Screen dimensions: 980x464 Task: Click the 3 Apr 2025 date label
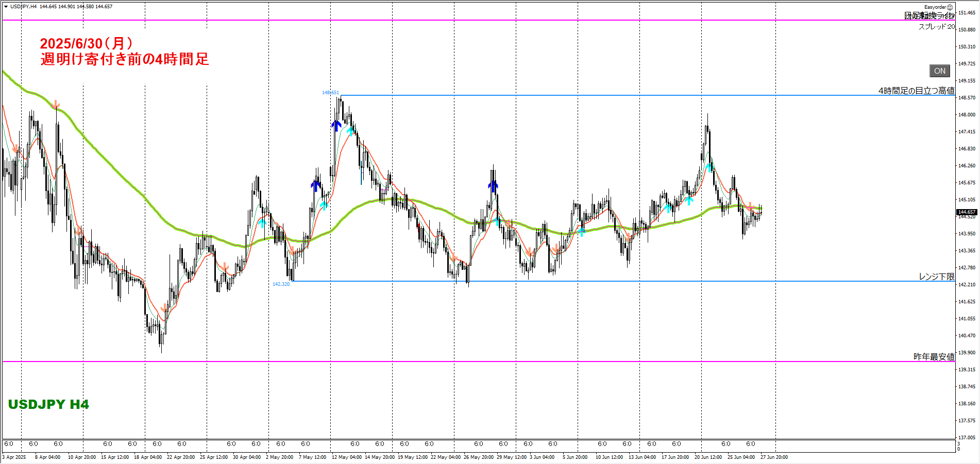coord(14,457)
